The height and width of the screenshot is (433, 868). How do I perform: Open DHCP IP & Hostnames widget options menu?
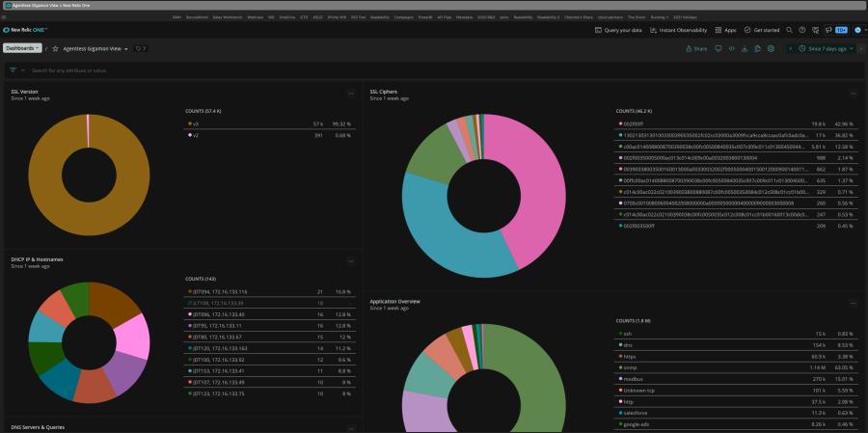point(351,261)
